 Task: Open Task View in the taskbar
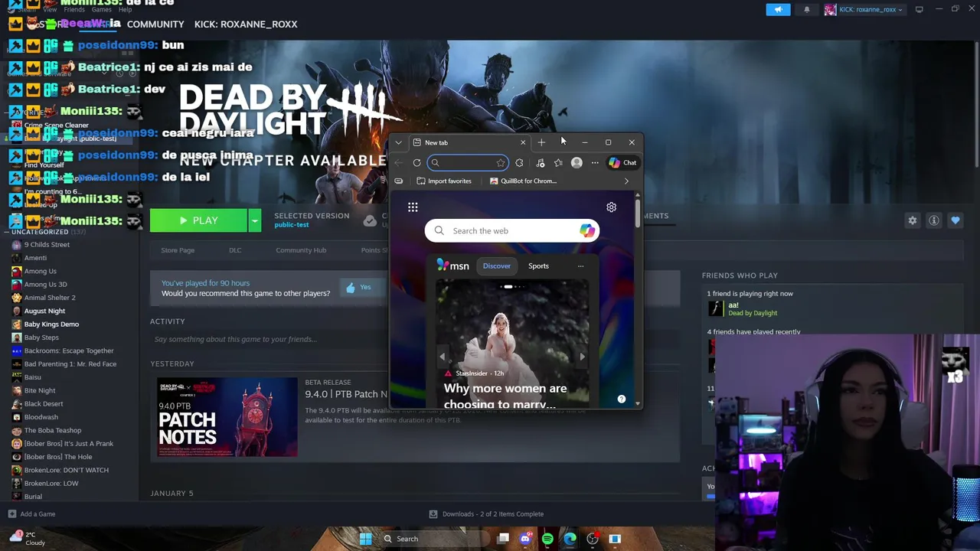click(x=503, y=539)
